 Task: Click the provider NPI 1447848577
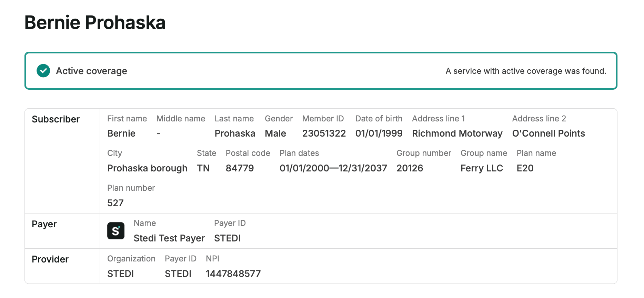233,274
